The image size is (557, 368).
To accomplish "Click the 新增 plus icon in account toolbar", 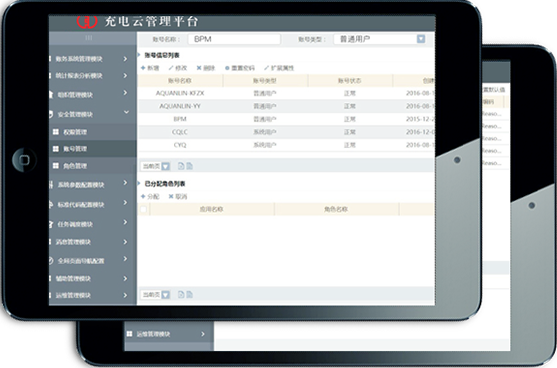I will [x=143, y=68].
